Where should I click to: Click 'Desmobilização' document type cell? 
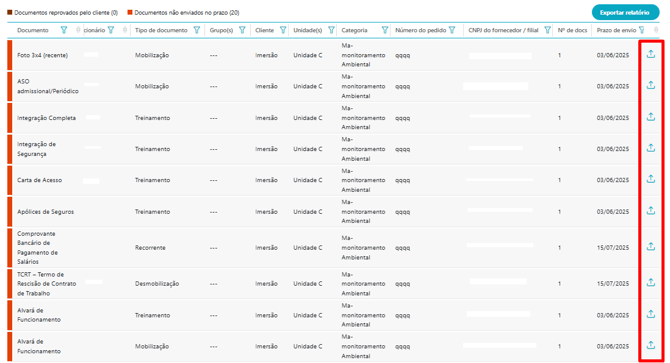pyautogui.click(x=157, y=284)
